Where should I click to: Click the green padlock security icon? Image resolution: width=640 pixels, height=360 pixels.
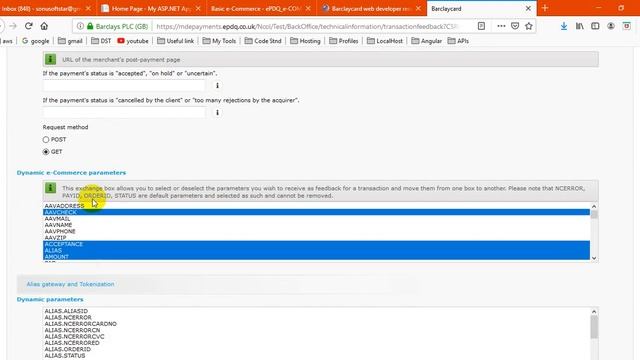click(90, 26)
